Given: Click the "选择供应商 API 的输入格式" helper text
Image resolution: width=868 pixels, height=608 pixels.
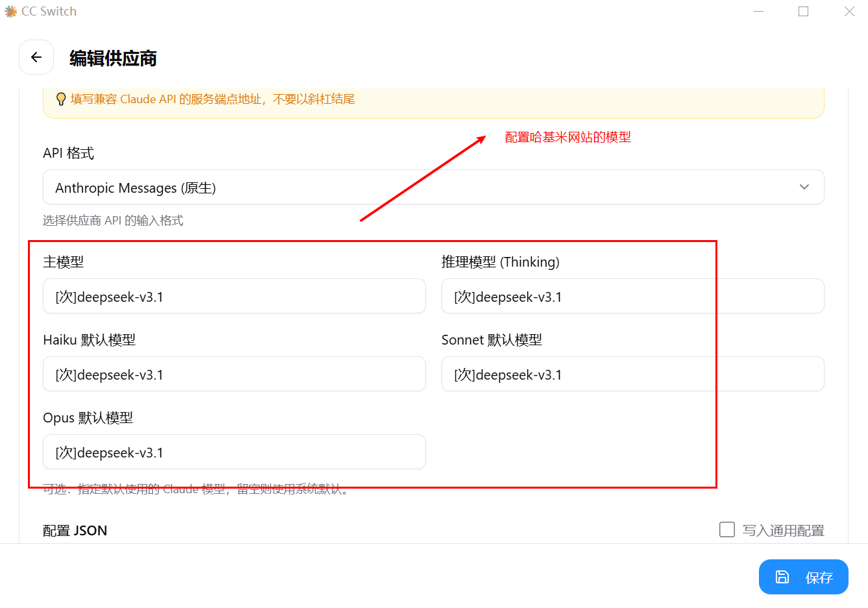Looking at the screenshot, I should point(113,221).
